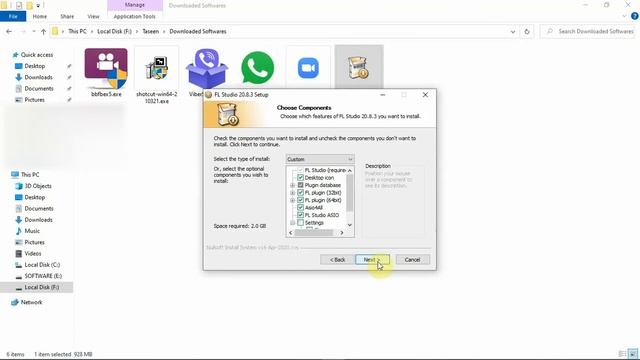The width and height of the screenshot is (640, 360).
Task: Click the components list horizontal scrollbar thumb
Action: pos(314,233)
